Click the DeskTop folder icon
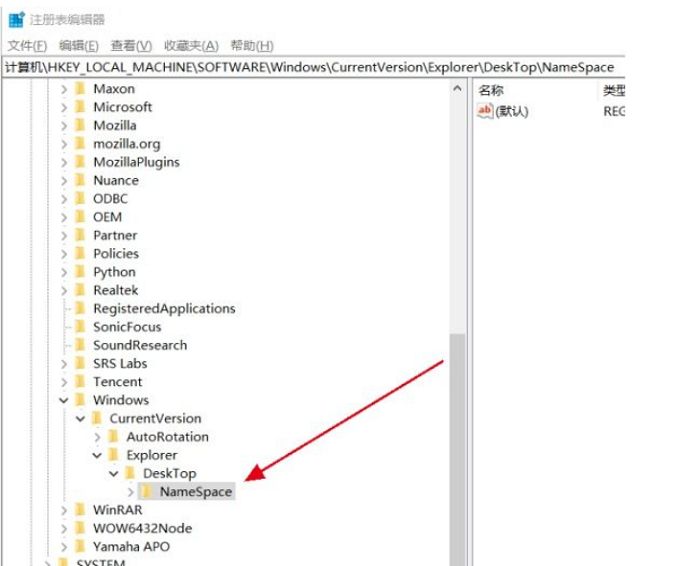The height and width of the screenshot is (566, 700). click(130, 473)
